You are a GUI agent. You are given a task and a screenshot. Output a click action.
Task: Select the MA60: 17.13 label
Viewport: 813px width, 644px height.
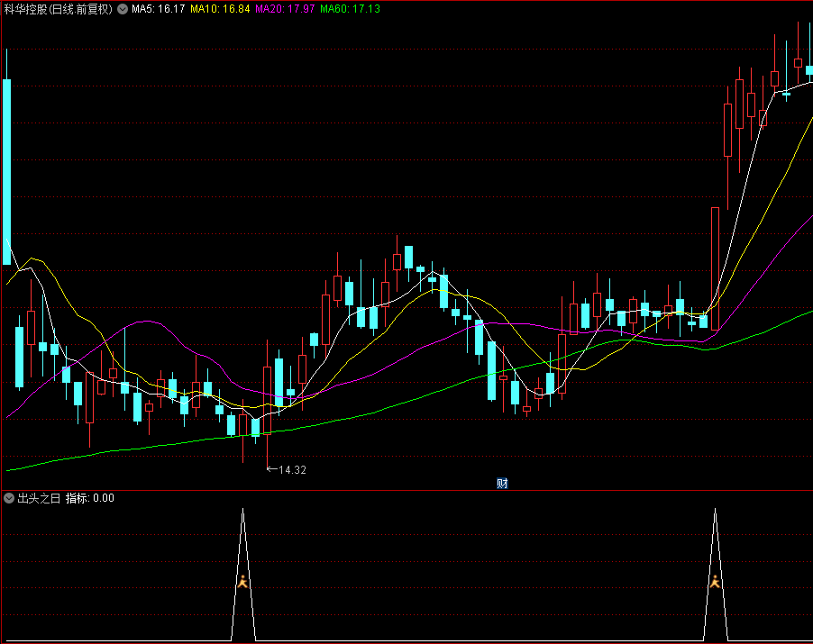click(350, 9)
